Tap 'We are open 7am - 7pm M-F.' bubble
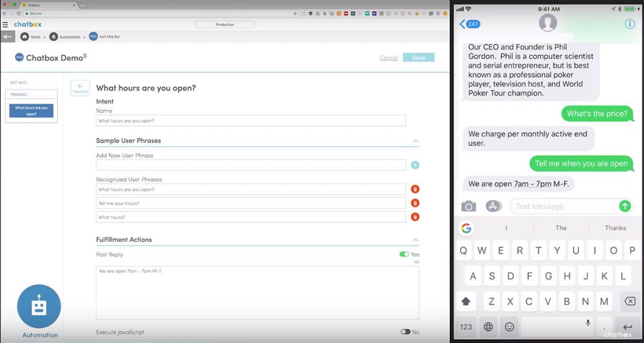The height and width of the screenshot is (343, 644). point(518,184)
